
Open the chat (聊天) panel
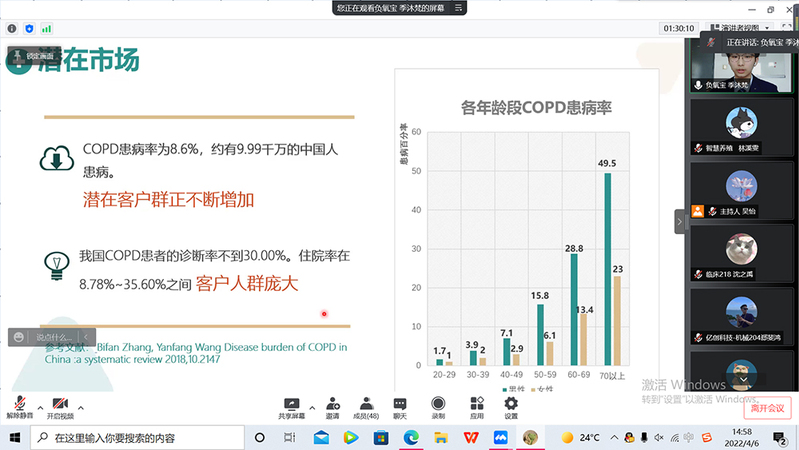400,408
